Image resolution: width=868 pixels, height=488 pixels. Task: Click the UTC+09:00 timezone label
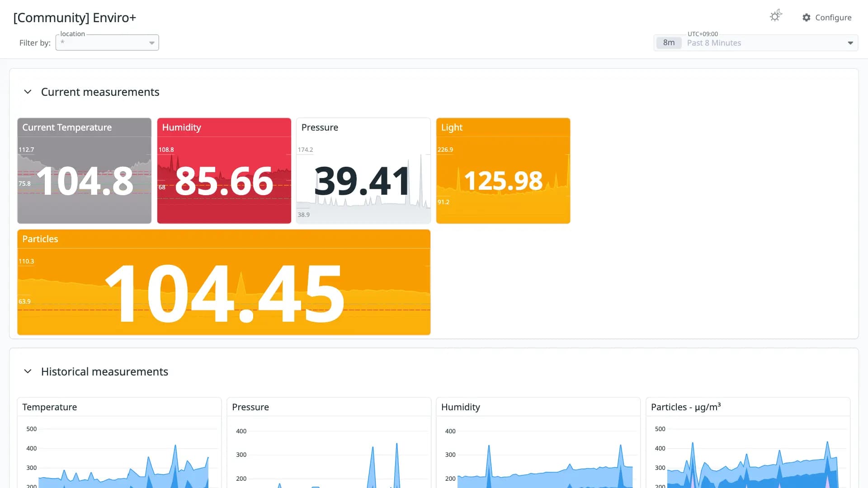[x=703, y=34]
